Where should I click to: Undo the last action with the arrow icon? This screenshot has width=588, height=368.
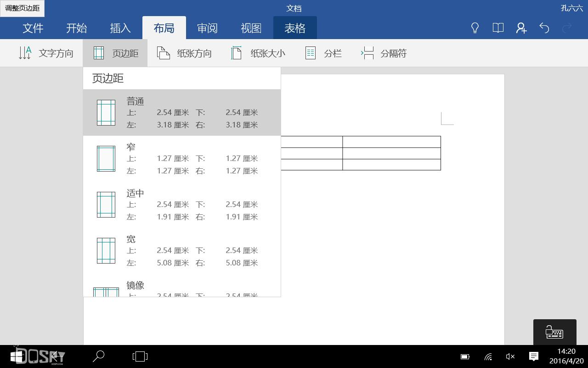544,28
